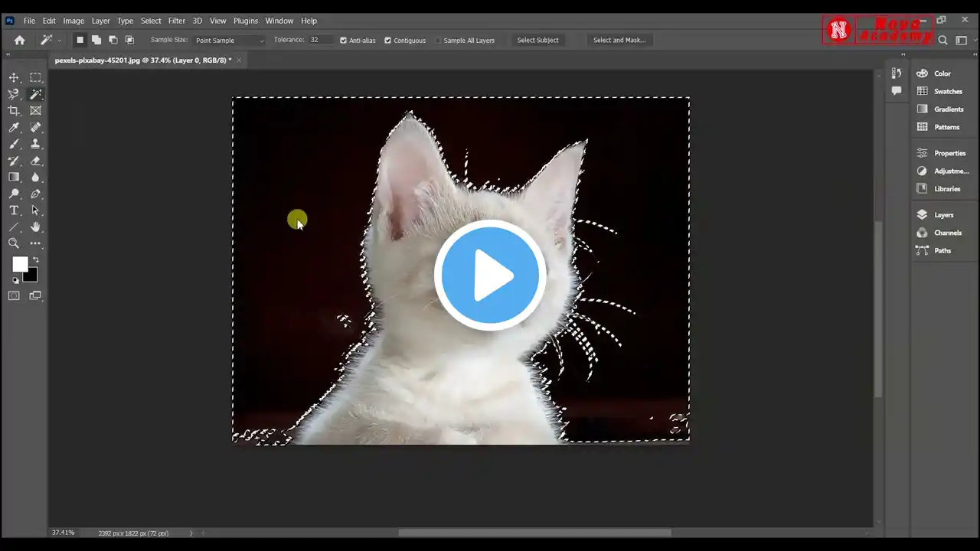Click the Select Subject button
Screen dimensions: 980x551
[x=537, y=41]
